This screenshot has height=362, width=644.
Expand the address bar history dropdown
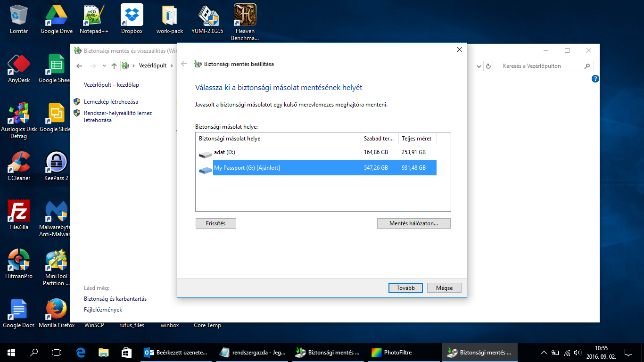point(479,66)
